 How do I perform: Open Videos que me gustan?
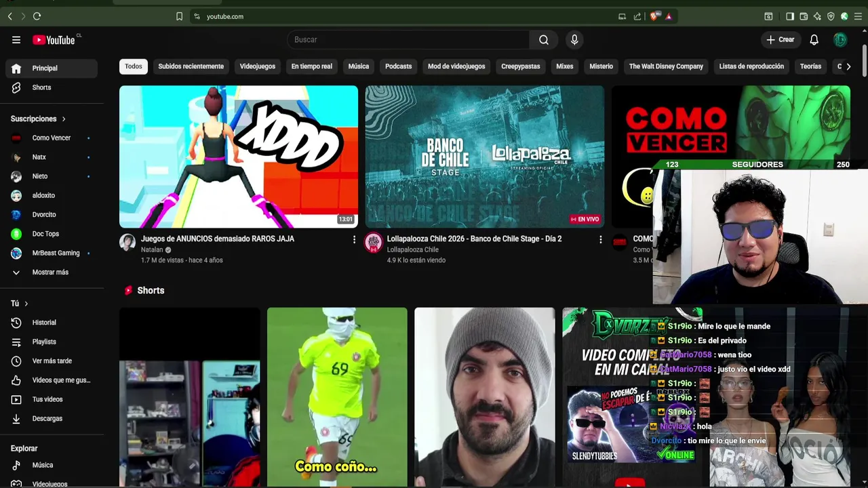[x=52, y=380]
